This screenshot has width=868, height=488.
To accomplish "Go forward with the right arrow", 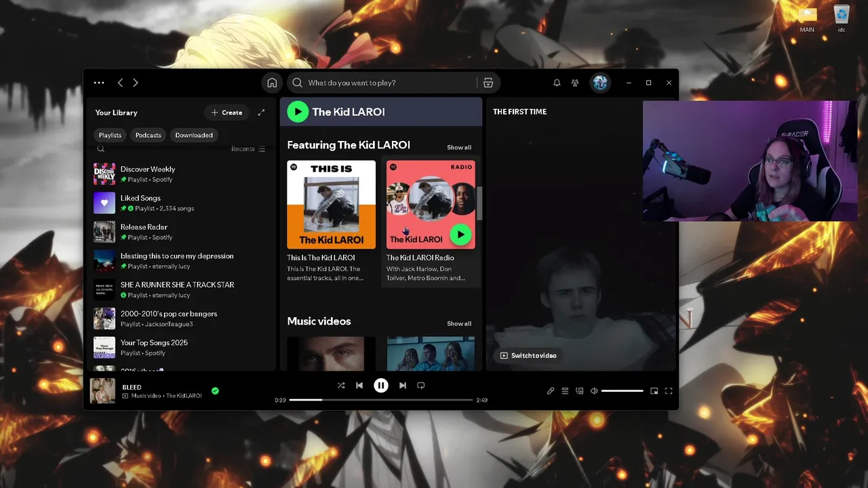I will tap(136, 83).
